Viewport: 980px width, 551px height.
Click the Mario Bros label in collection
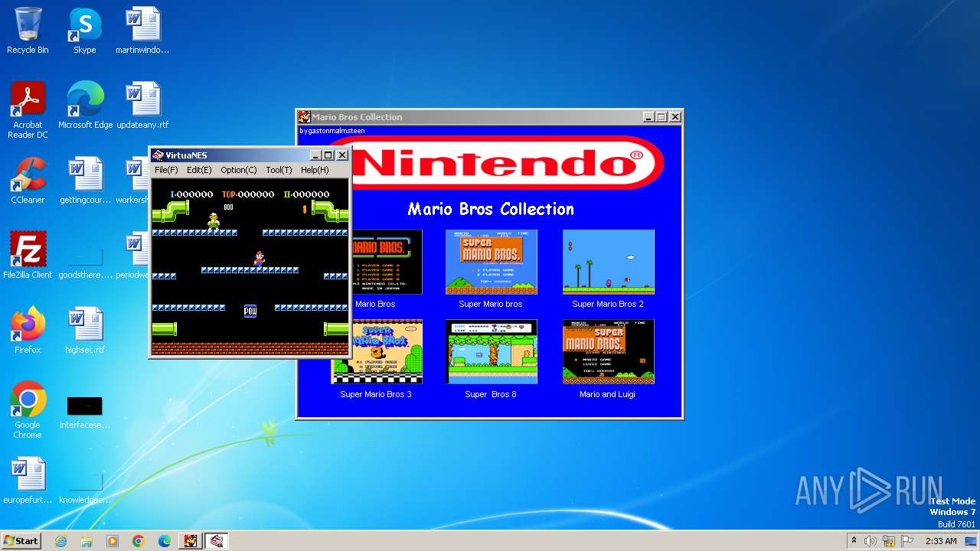click(x=375, y=304)
